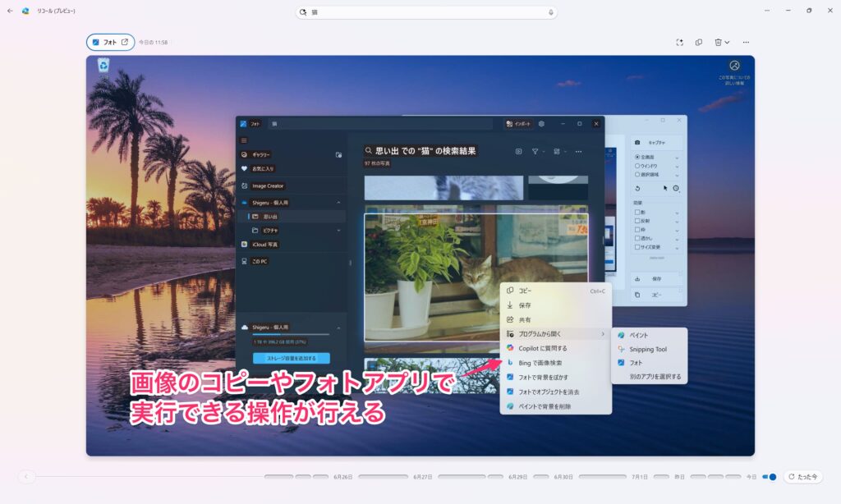
Task: Expand the delete options chevron next to trash
Action: coord(728,43)
